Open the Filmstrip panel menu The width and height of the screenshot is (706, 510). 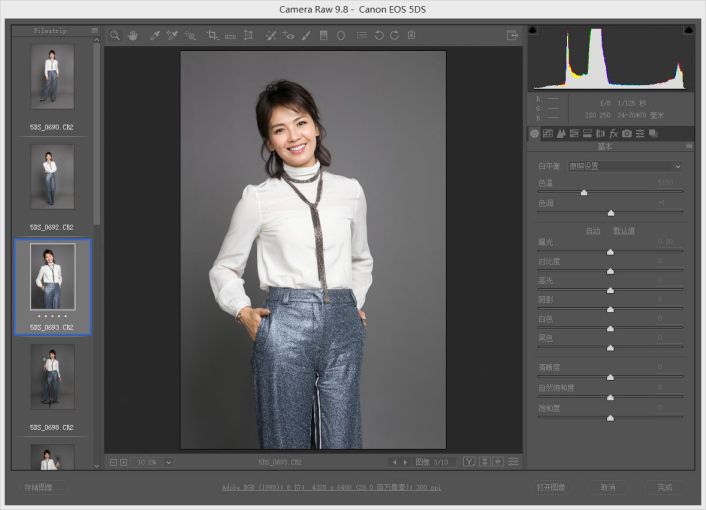pos(95,31)
